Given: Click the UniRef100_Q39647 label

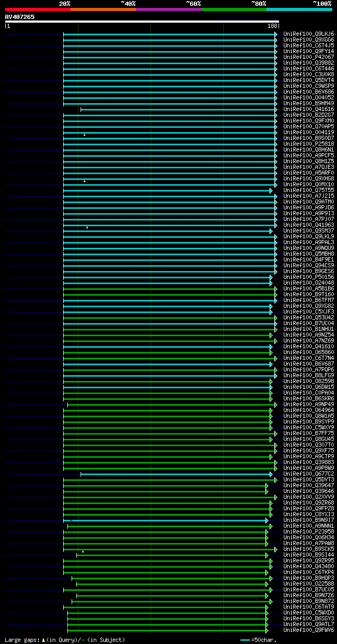Looking at the screenshot, I should tap(309, 486).
